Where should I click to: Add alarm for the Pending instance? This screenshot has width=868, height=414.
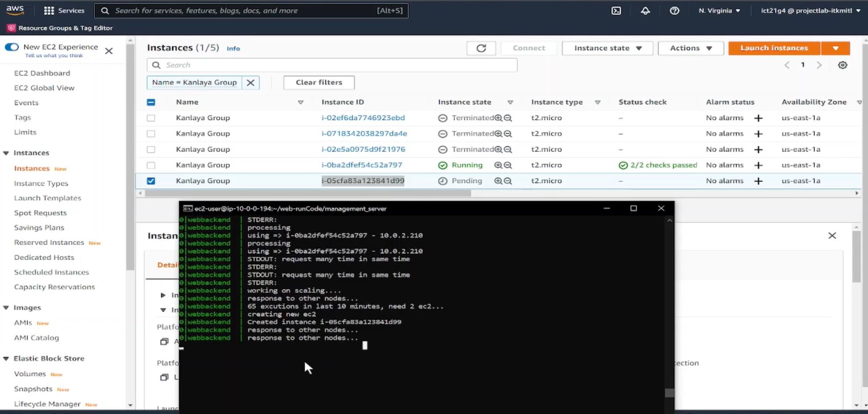pyautogui.click(x=758, y=181)
